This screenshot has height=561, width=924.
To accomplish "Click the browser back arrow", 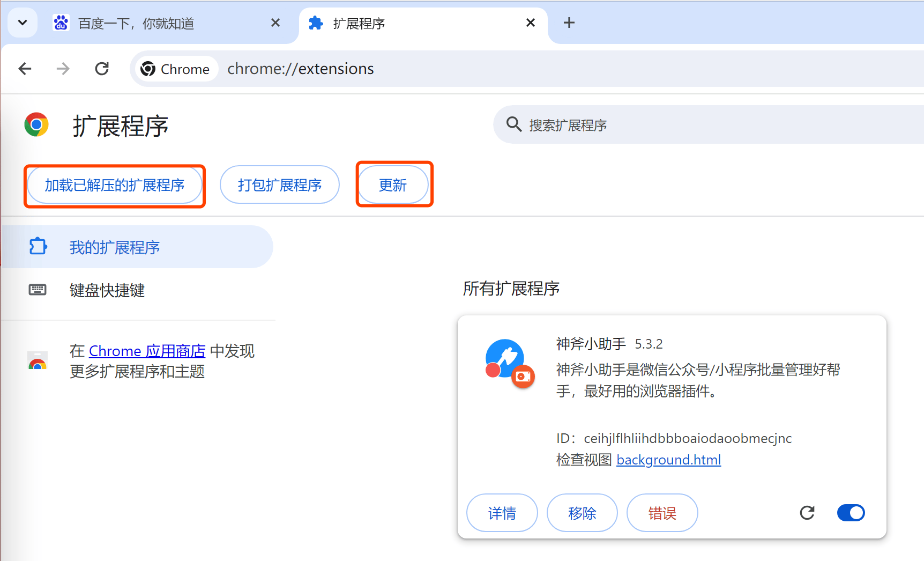I will click(x=25, y=69).
